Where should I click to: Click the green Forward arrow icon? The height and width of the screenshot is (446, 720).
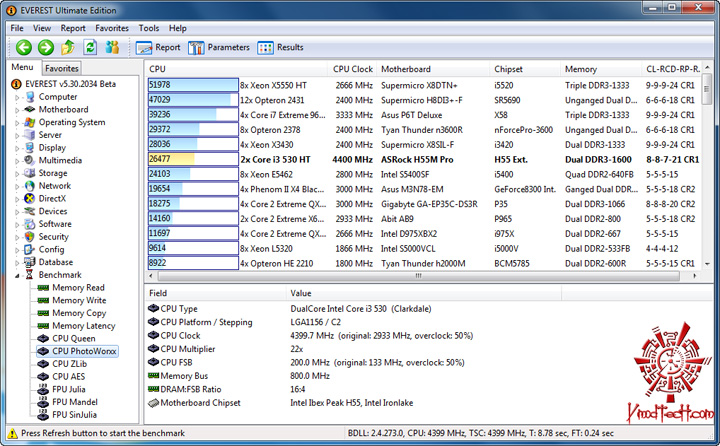pos(45,47)
